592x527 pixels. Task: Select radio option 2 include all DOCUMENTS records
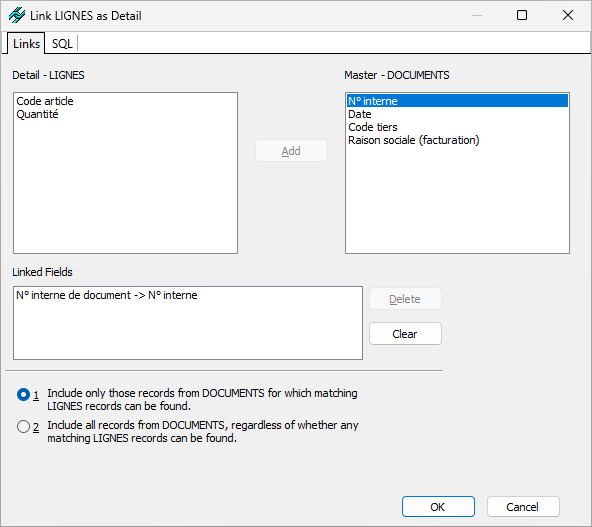click(x=23, y=427)
